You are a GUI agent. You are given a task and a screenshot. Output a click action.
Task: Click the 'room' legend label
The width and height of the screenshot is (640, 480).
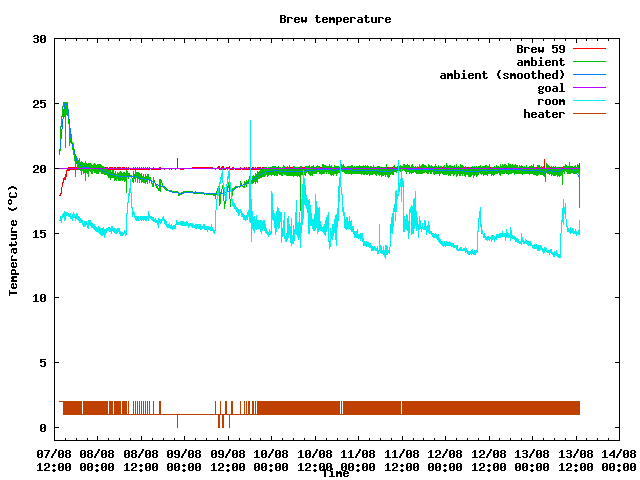551,101
